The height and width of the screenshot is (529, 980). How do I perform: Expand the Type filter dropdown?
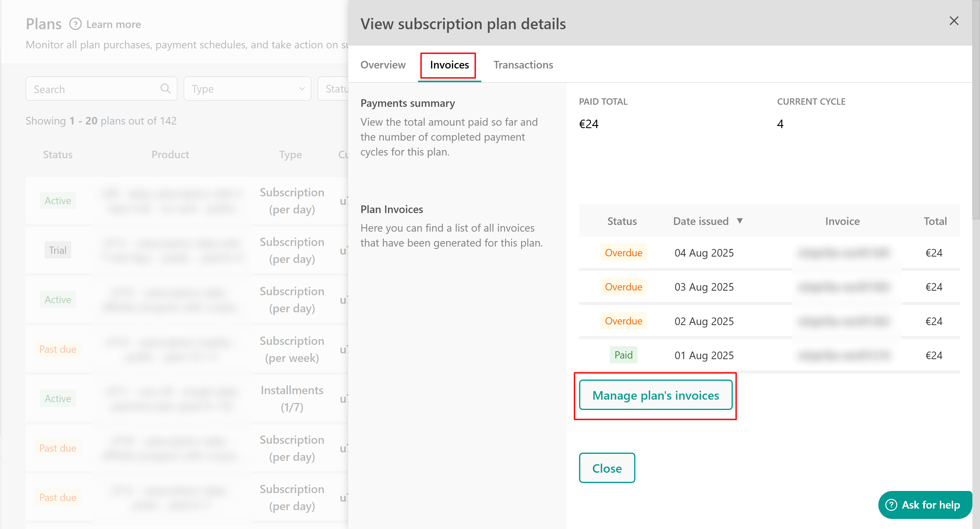coord(247,89)
